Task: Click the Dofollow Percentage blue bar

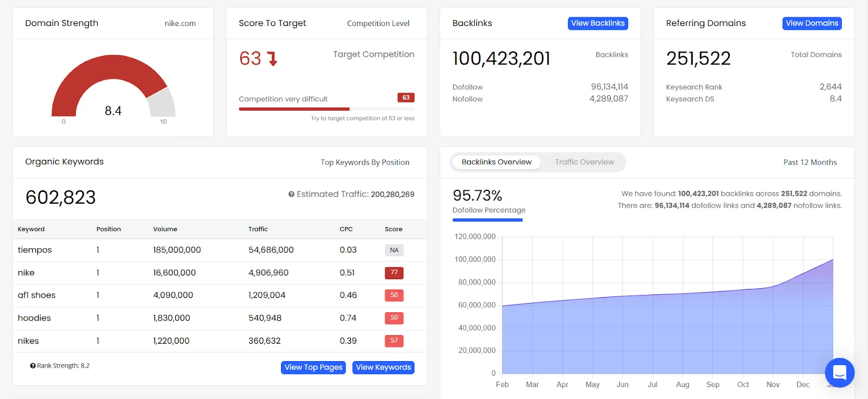Action: tap(487, 220)
